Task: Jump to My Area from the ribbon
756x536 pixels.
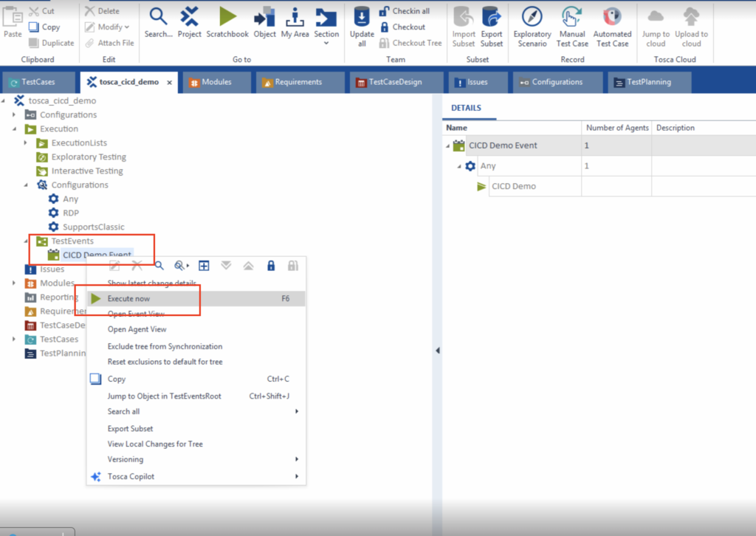Action: [295, 16]
